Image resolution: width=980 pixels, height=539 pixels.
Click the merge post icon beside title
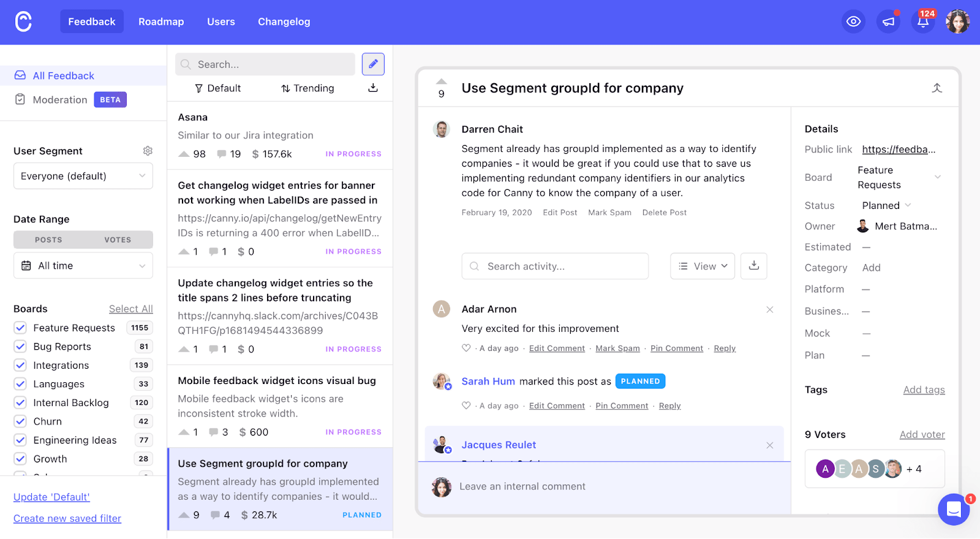point(937,88)
